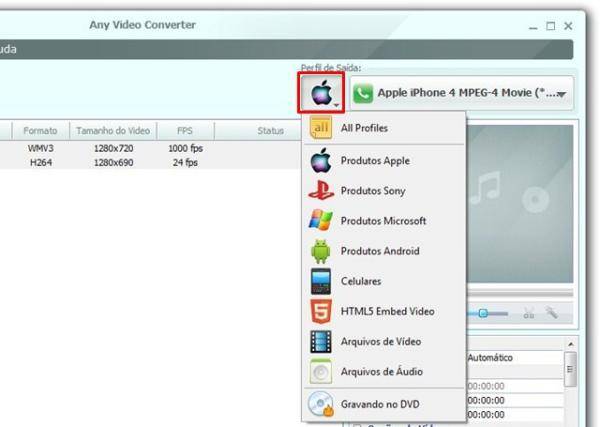Screen dimensions: 600x427
Task: Click the settings panel scrollbar thumb
Action: (x=570, y=369)
